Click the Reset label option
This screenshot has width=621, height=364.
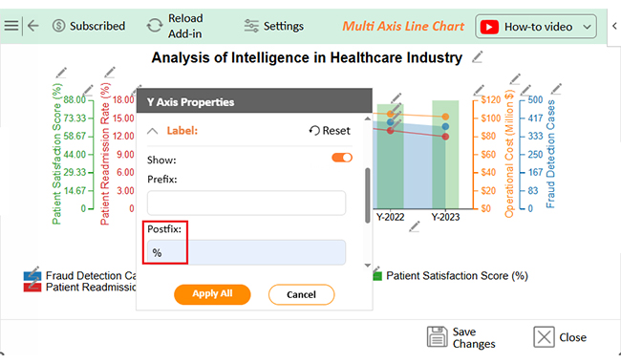coord(330,131)
